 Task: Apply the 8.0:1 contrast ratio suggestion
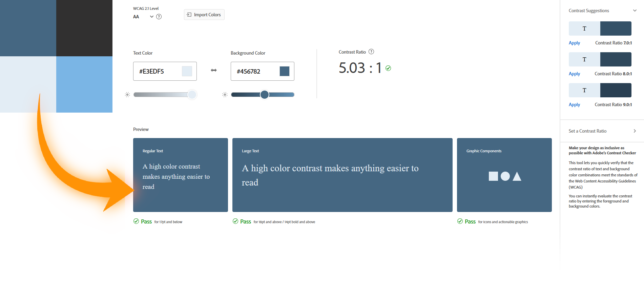pos(574,74)
